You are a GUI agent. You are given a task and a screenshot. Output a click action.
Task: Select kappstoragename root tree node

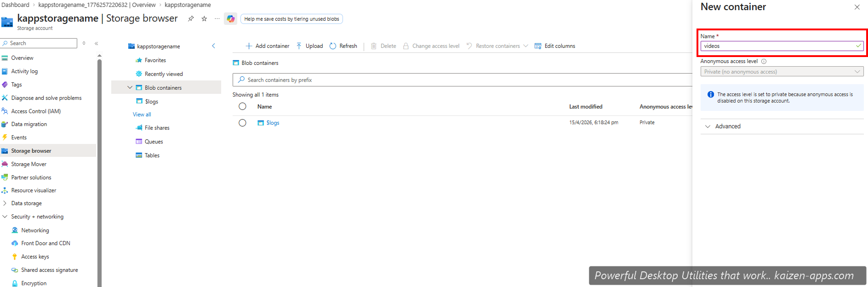(158, 46)
